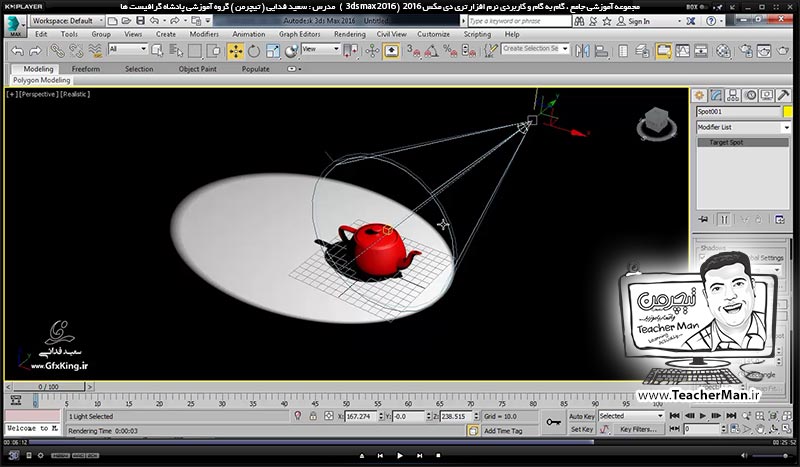
Task: Expand the Modifier List dropdown
Action: pos(744,127)
